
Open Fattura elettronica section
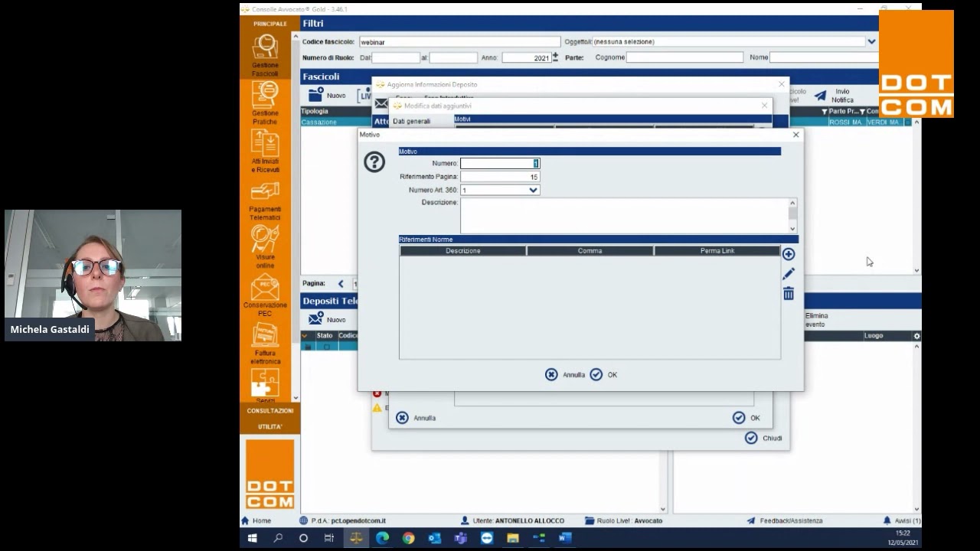(265, 343)
